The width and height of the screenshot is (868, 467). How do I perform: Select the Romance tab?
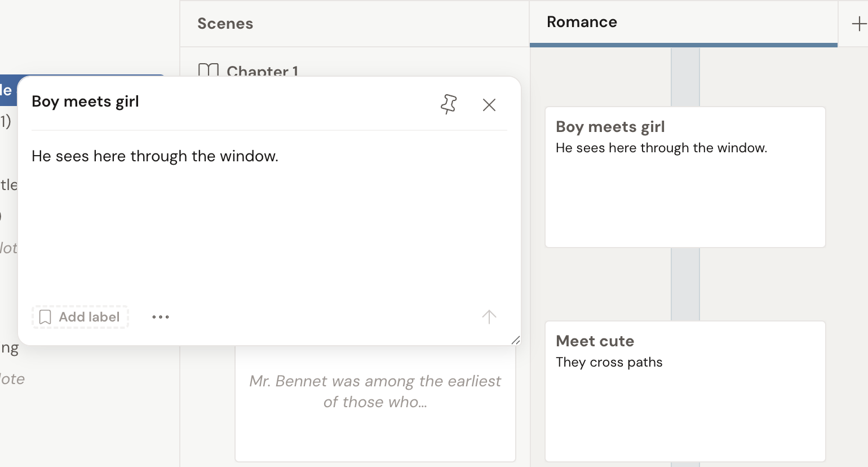[683, 23]
